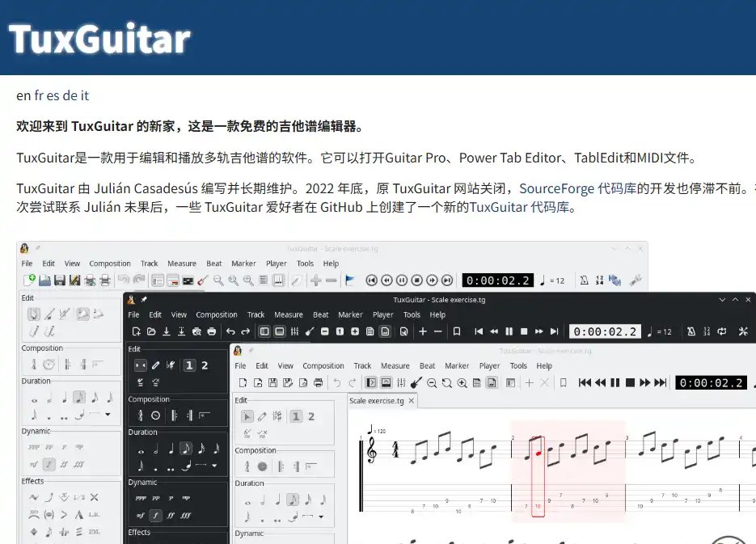Toggle forte dynamic in dark window Dynamic panel

pos(155,515)
